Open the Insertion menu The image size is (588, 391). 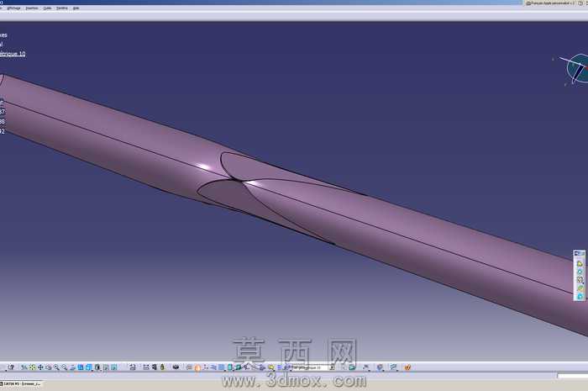pos(32,8)
